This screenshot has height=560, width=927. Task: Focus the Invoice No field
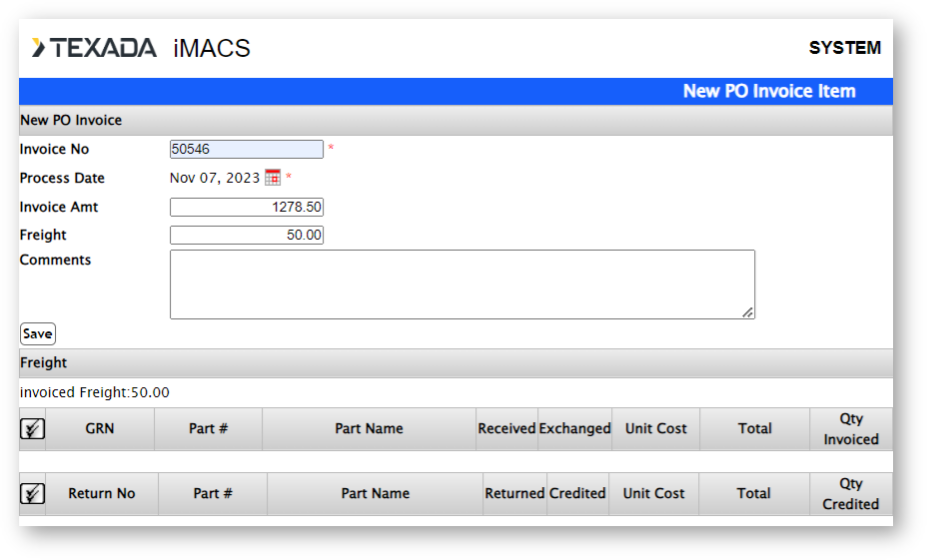coord(247,149)
